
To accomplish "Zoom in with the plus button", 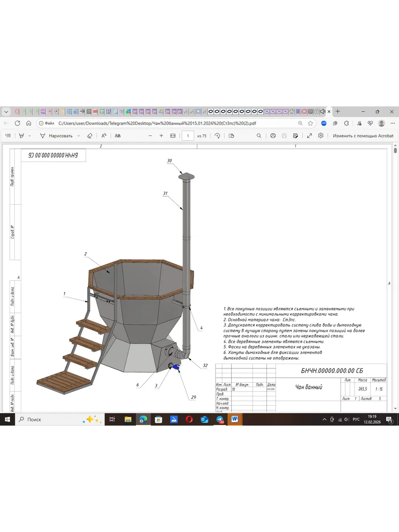I will (x=161, y=136).
